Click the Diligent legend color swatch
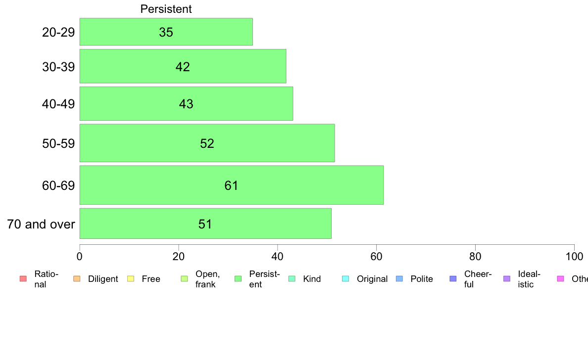The width and height of the screenshot is (588, 364). point(77,278)
